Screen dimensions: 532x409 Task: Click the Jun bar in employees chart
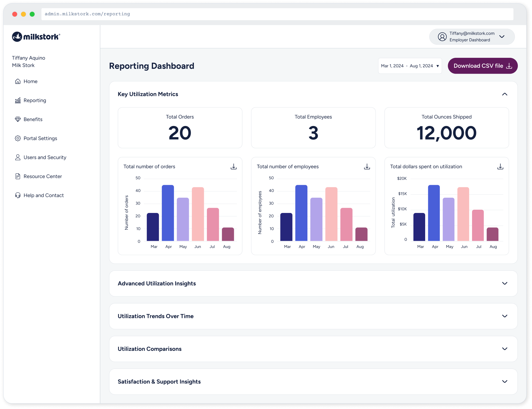(331, 214)
